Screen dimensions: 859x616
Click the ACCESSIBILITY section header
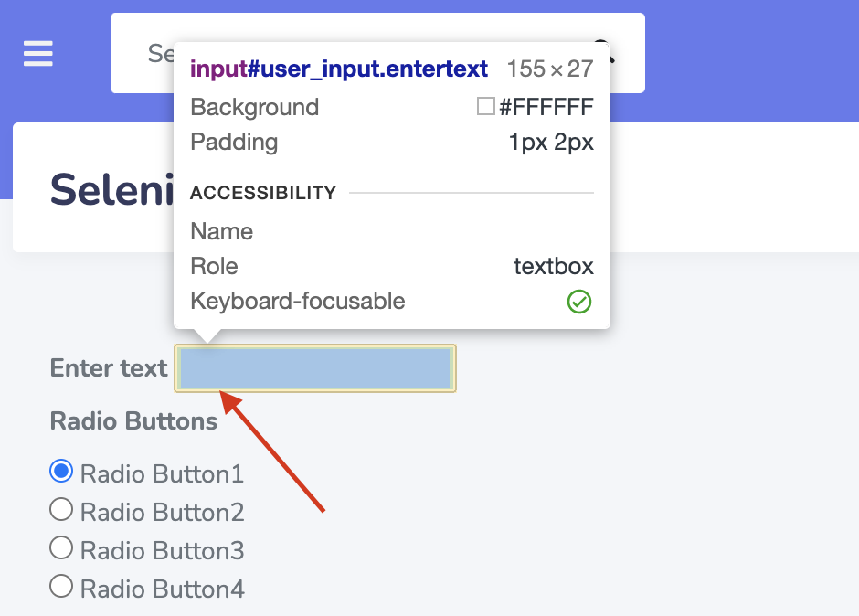coord(263,193)
